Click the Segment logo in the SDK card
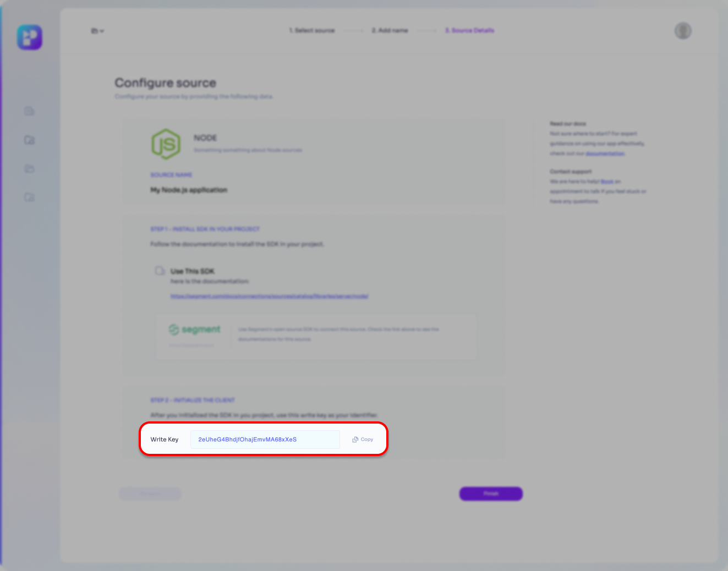 tap(195, 330)
